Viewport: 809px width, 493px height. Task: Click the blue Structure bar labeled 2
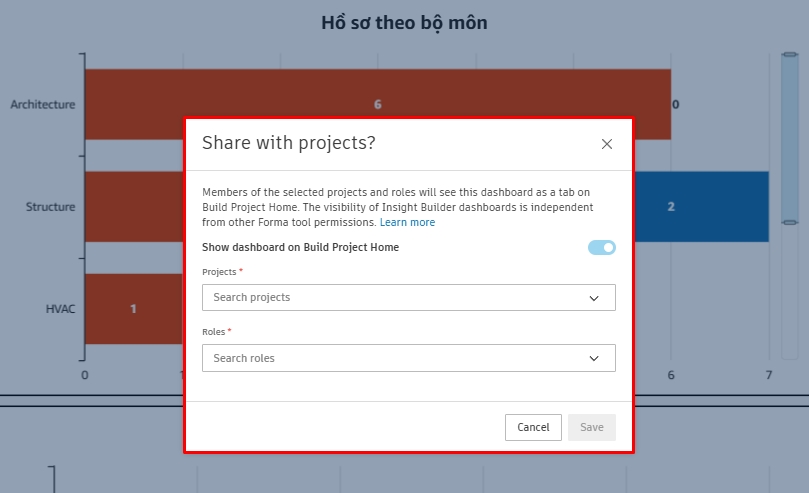tap(702, 207)
